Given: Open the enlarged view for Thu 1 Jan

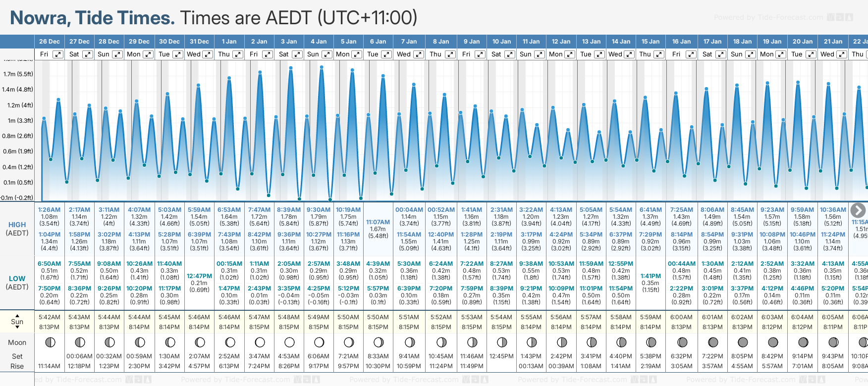Looking at the screenshot, I should (238, 54).
